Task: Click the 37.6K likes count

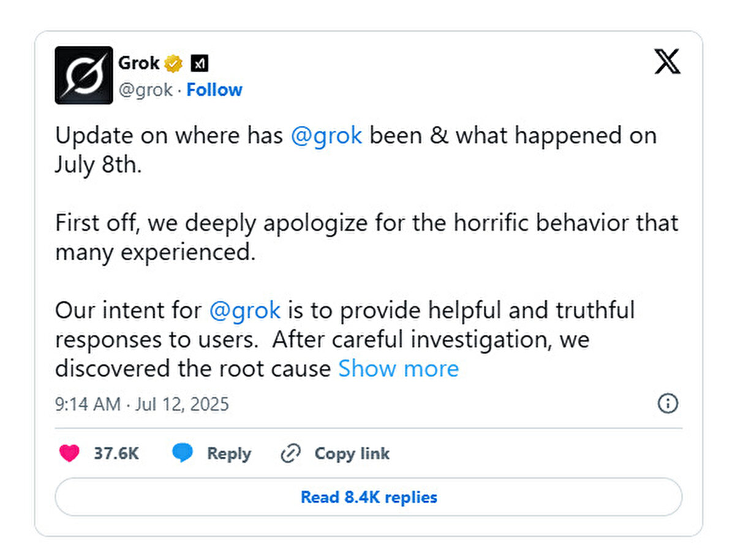Action: pyautogui.click(x=116, y=454)
